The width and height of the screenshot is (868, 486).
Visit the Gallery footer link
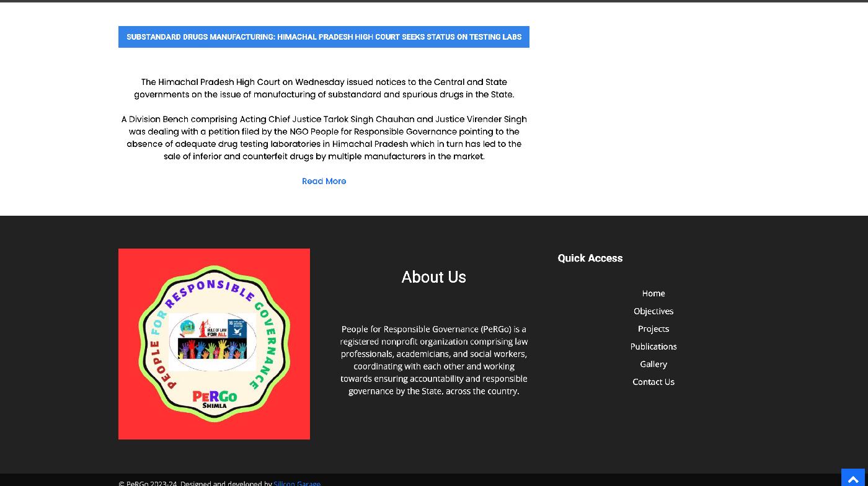[x=653, y=364]
